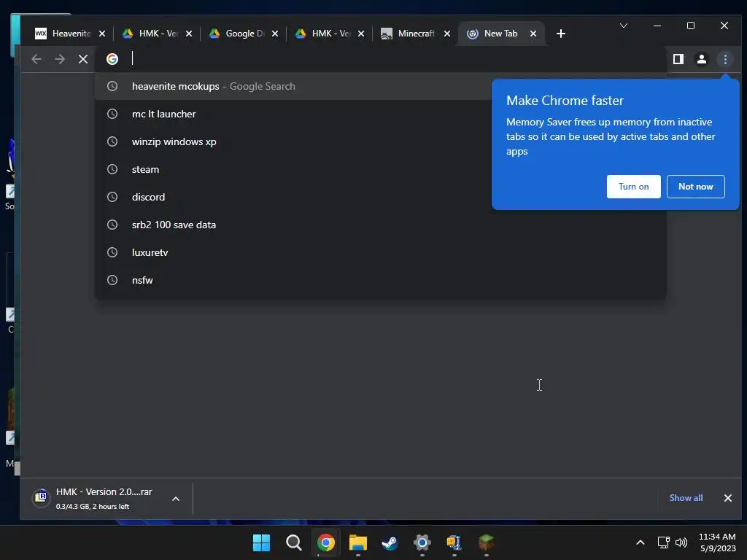Viewport: 747px width, 560px height.
Task: Show all downloads
Action: (686, 498)
